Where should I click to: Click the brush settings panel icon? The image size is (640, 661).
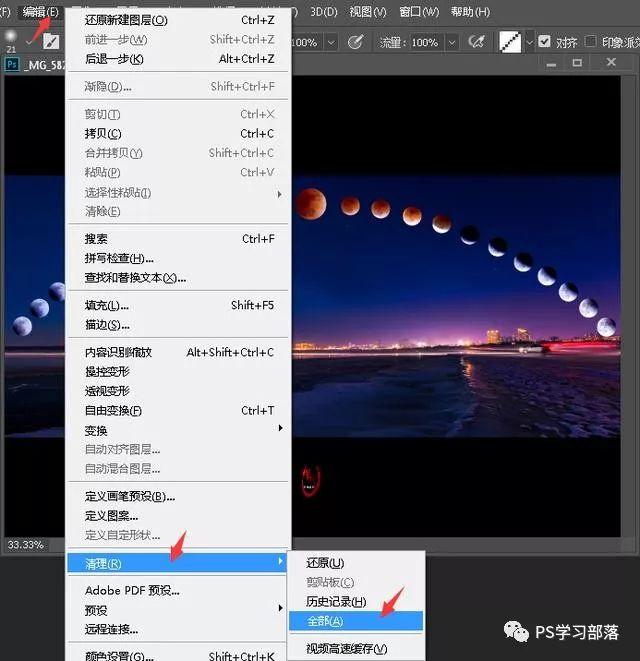(51, 42)
